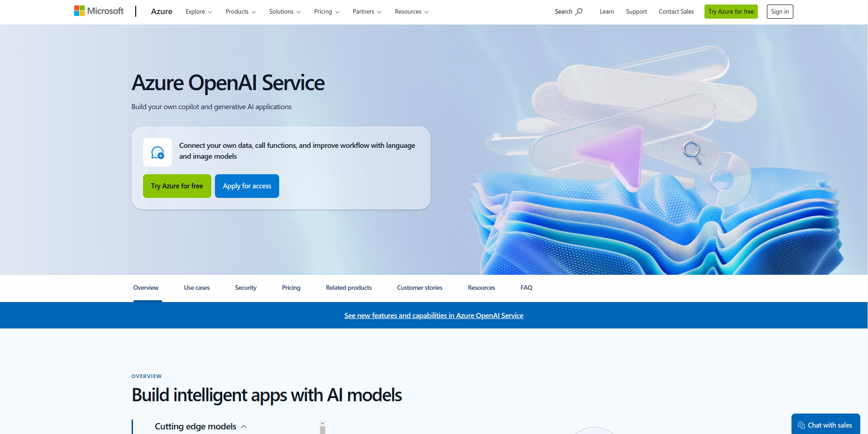Go to the Related products tab
Screen dimensions: 868x434
349,288
